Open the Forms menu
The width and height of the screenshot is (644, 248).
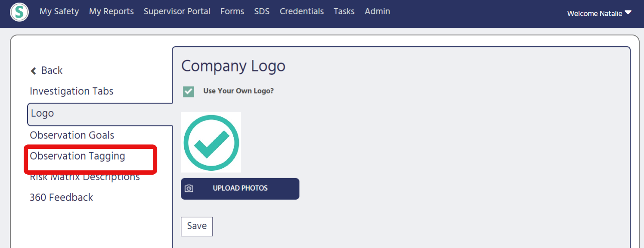pos(232,12)
